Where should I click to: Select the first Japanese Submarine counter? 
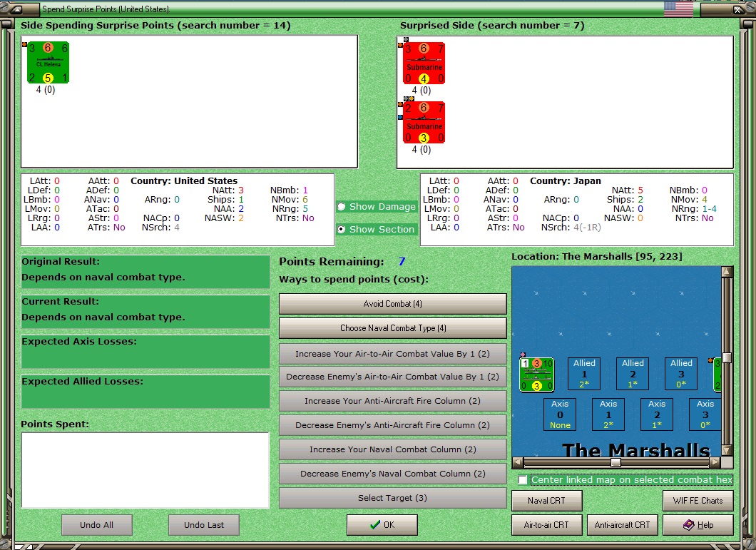[424, 63]
